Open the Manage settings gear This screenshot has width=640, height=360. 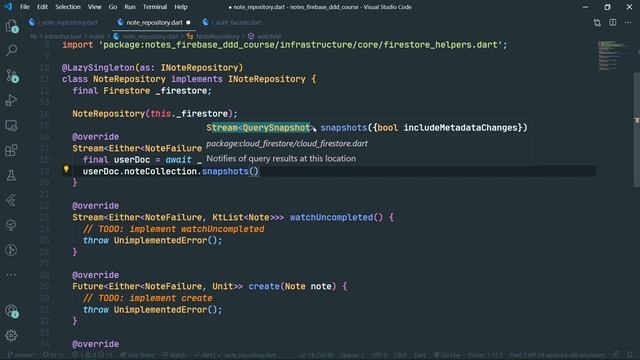[11, 336]
